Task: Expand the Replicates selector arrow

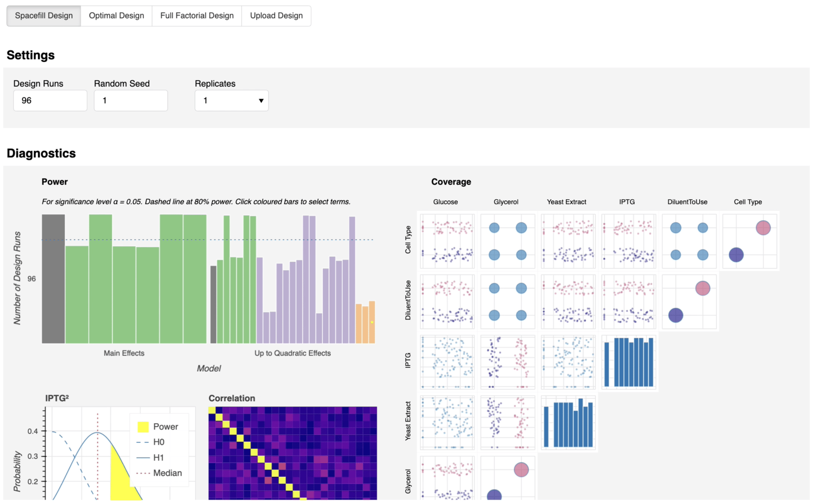Action: click(x=261, y=101)
